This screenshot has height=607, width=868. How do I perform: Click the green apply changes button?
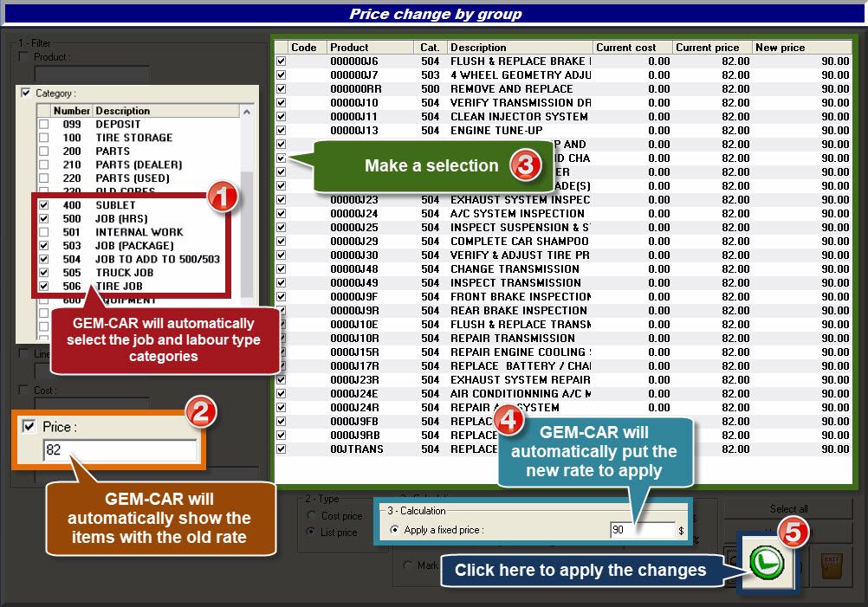(x=767, y=562)
